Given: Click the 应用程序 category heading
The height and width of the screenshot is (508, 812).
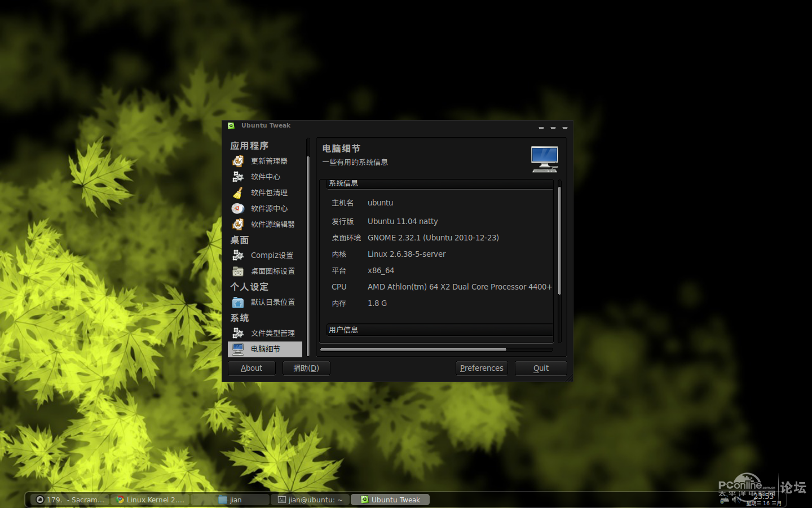Looking at the screenshot, I should 249,146.
